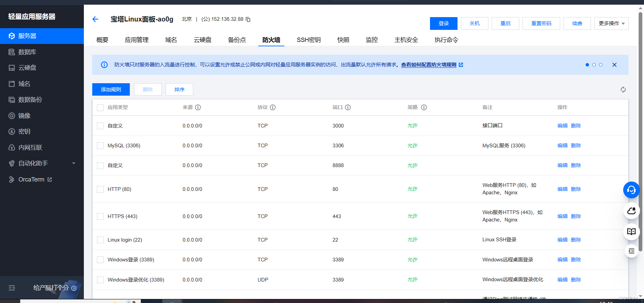Viewport: 644px width, 303px height.
Task: Click the 续费 button
Action: tap(577, 23)
